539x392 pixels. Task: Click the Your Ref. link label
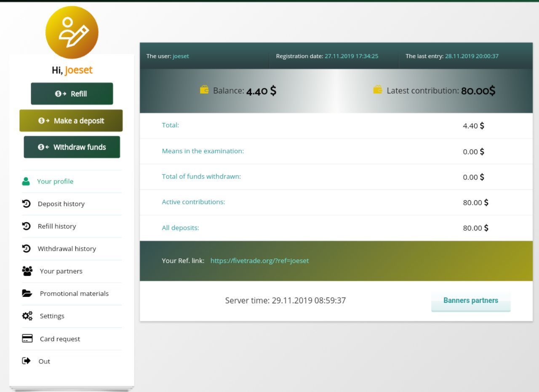click(x=183, y=261)
